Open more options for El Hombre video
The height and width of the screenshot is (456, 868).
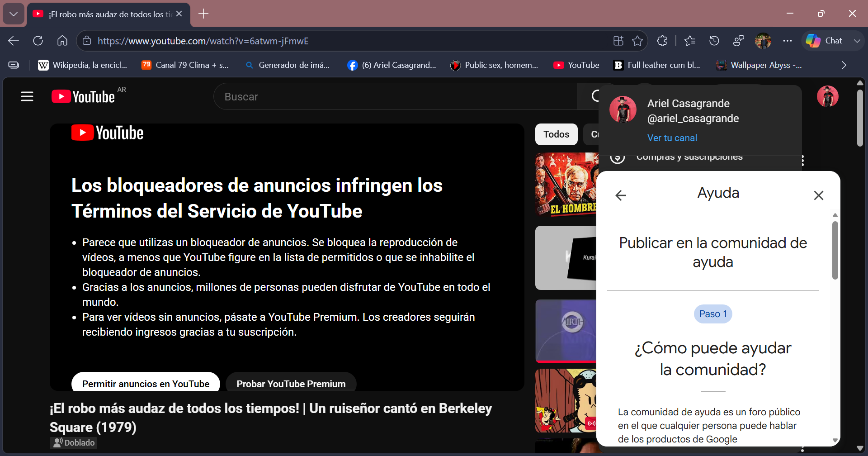(x=802, y=161)
